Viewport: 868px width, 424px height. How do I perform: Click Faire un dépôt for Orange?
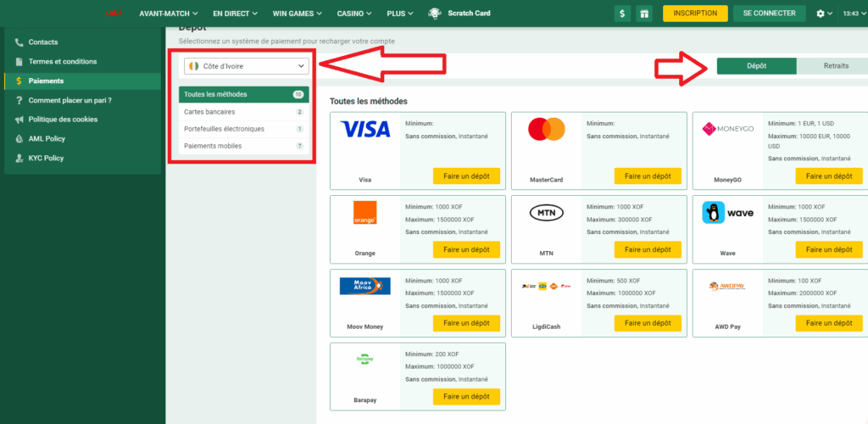point(467,249)
